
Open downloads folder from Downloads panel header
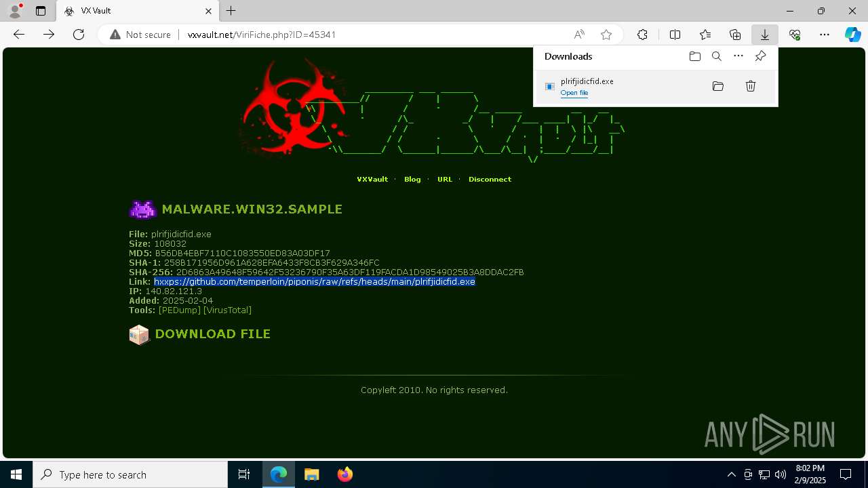(694, 56)
